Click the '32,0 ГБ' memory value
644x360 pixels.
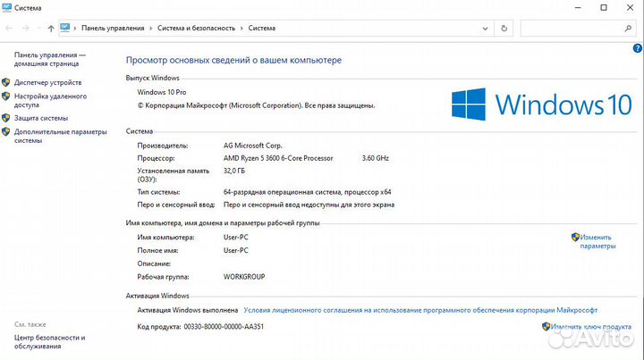click(x=234, y=171)
